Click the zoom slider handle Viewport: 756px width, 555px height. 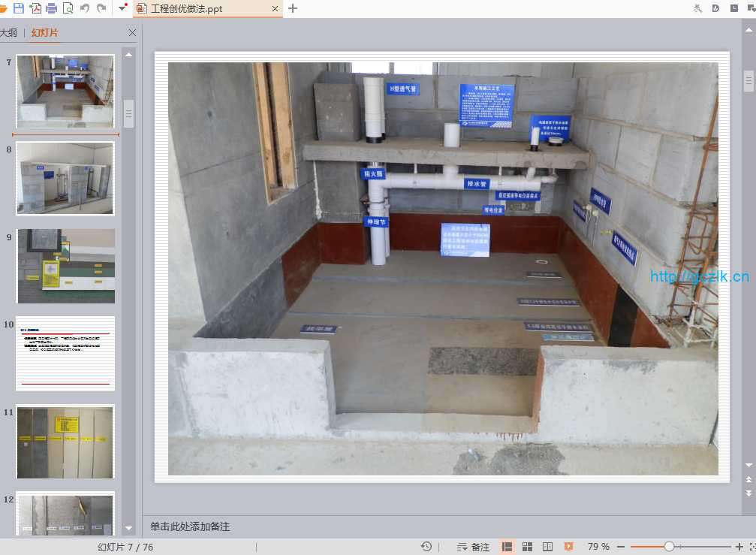pos(669,547)
